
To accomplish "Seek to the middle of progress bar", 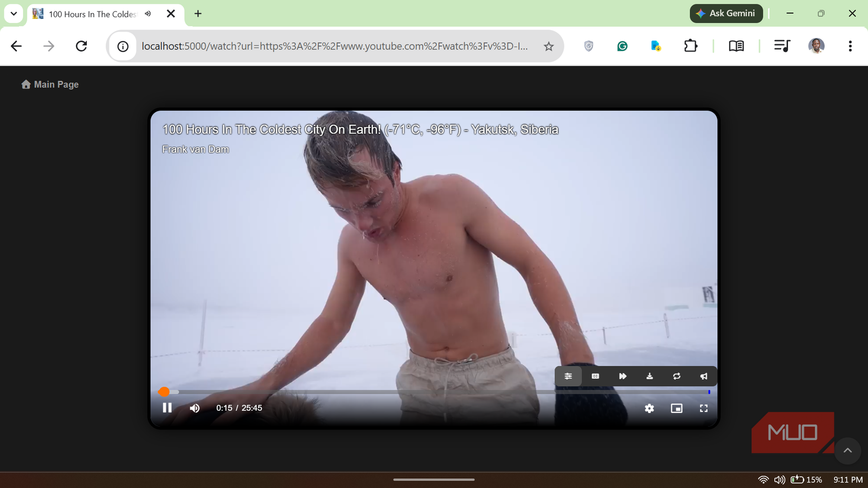I will click(x=434, y=392).
